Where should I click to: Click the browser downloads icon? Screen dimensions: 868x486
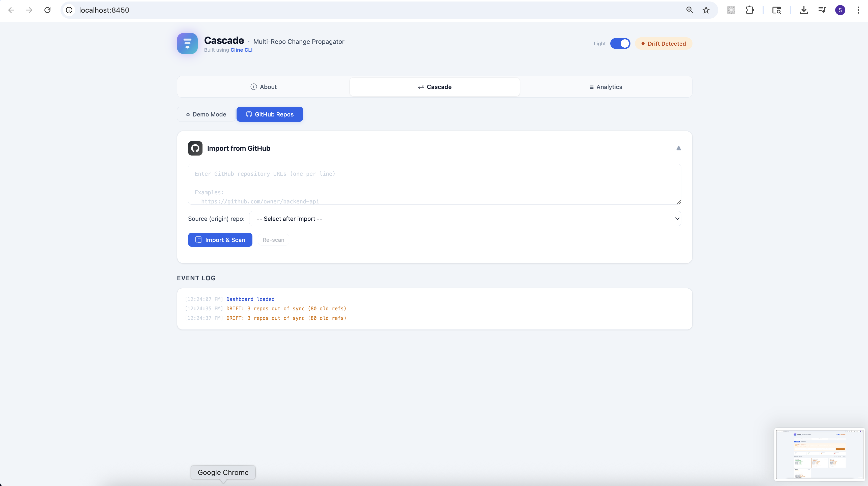click(804, 10)
